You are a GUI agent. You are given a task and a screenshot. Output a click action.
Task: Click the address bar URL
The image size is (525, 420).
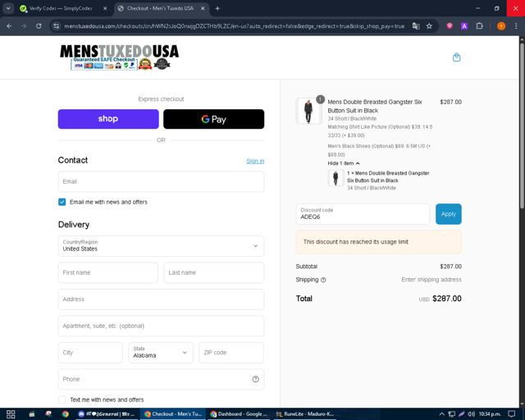[234, 26]
